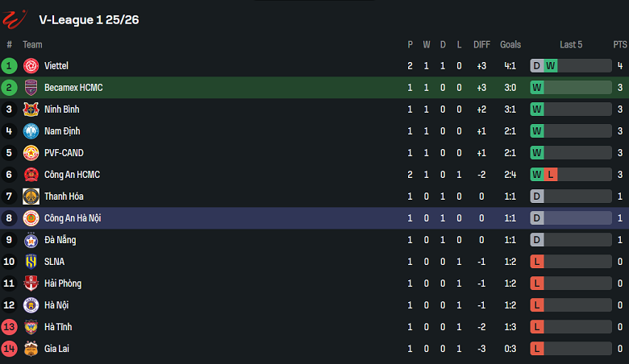The width and height of the screenshot is (629, 364).
Task: Open the Hải Phòng club crest
Action: [31, 283]
